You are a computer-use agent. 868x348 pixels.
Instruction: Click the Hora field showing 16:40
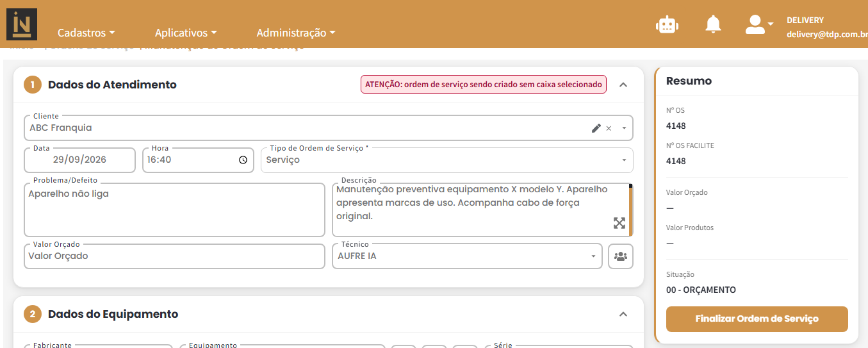197,160
